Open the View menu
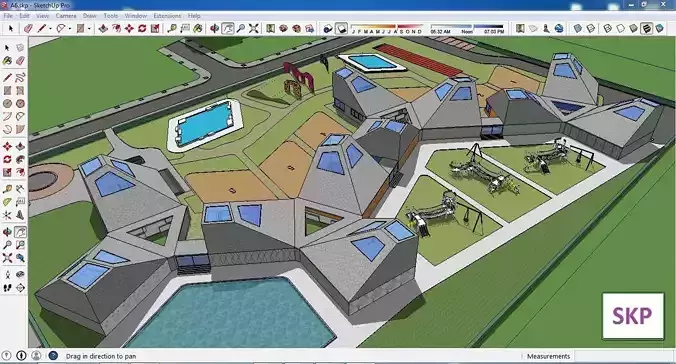The height and width of the screenshot is (364, 676). 42,16
